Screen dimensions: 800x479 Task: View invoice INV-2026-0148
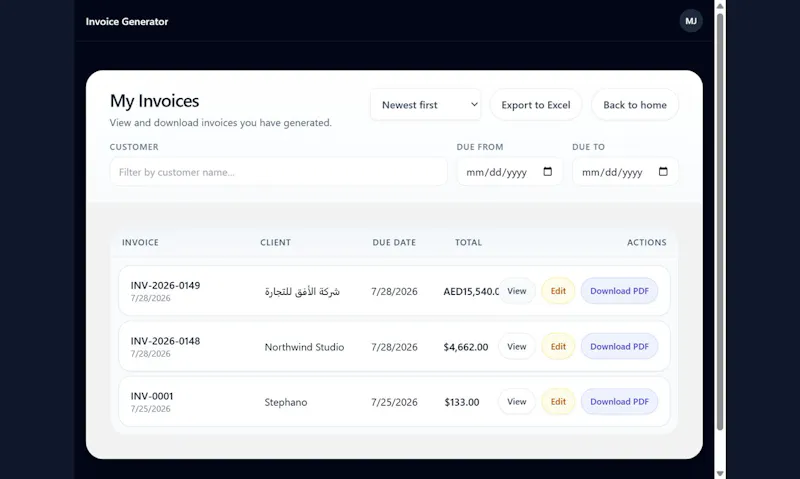(516, 346)
